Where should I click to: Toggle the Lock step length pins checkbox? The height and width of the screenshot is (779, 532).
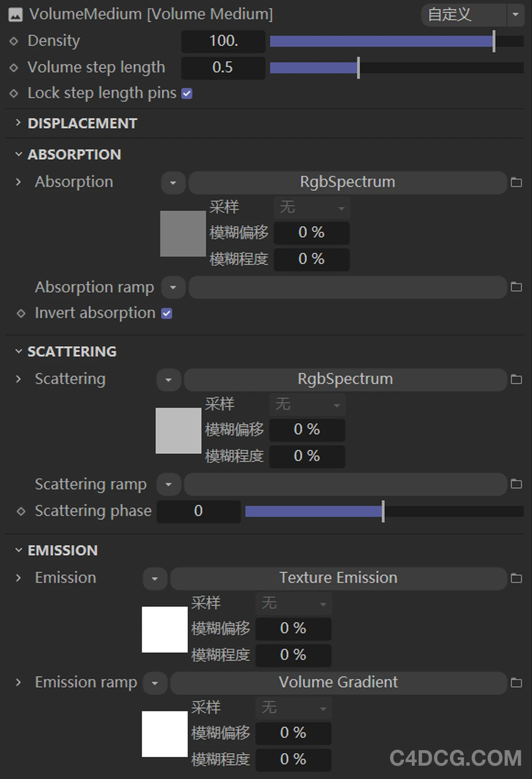[x=187, y=94]
